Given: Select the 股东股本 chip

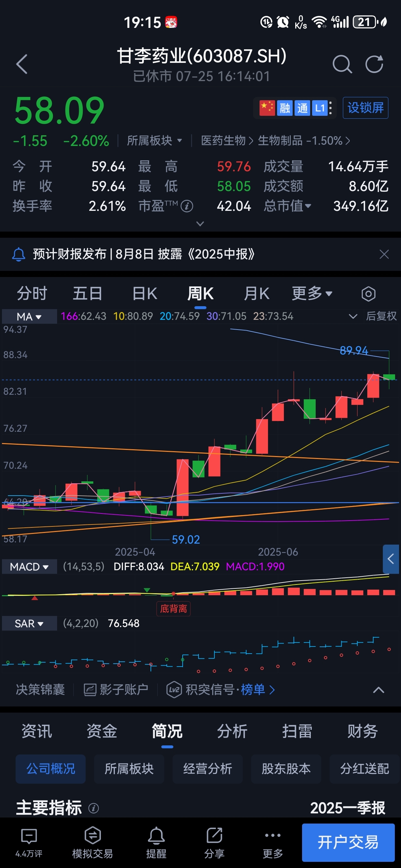Looking at the screenshot, I should tap(286, 769).
